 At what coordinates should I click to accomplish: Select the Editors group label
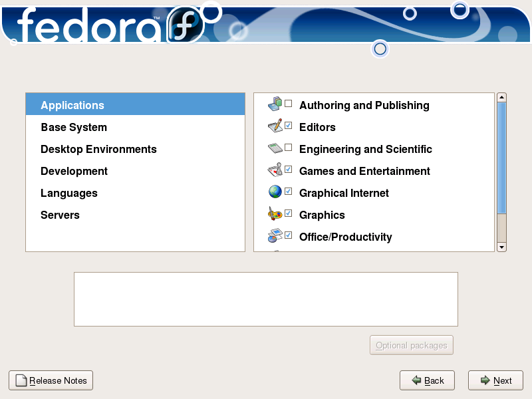[318, 127]
